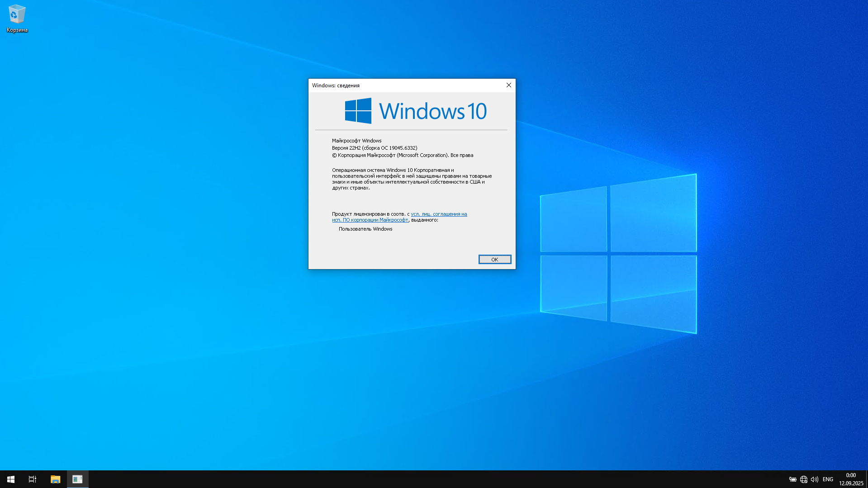Close the Windows: сведения dialog
This screenshot has width=868, height=488.
point(509,85)
